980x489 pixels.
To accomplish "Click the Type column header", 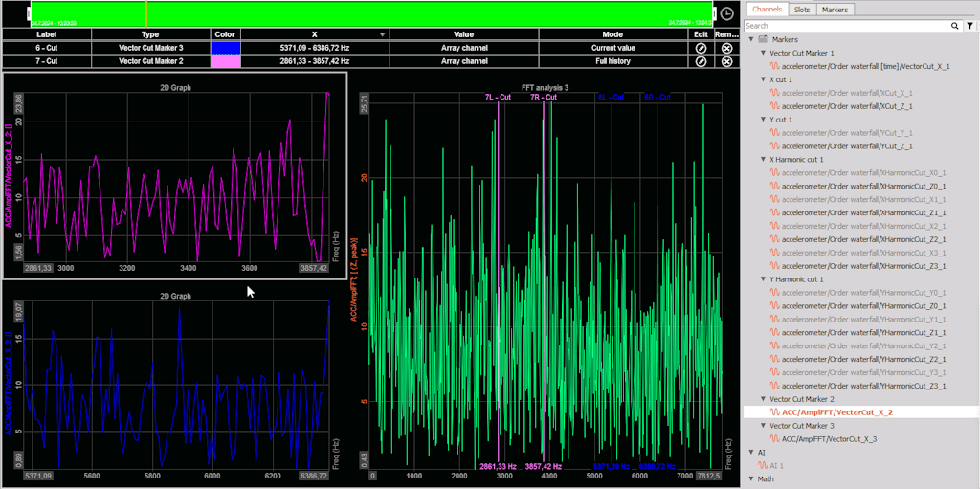I will click(150, 35).
